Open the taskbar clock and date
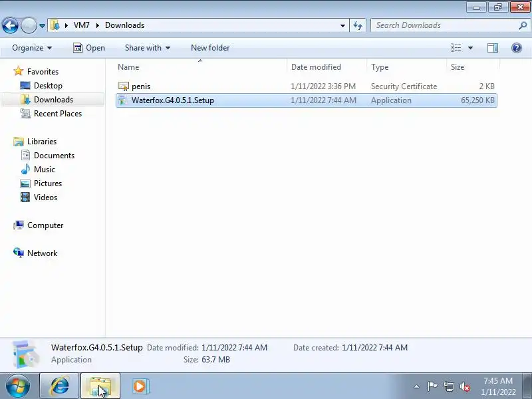This screenshot has height=399, width=532. click(497, 386)
